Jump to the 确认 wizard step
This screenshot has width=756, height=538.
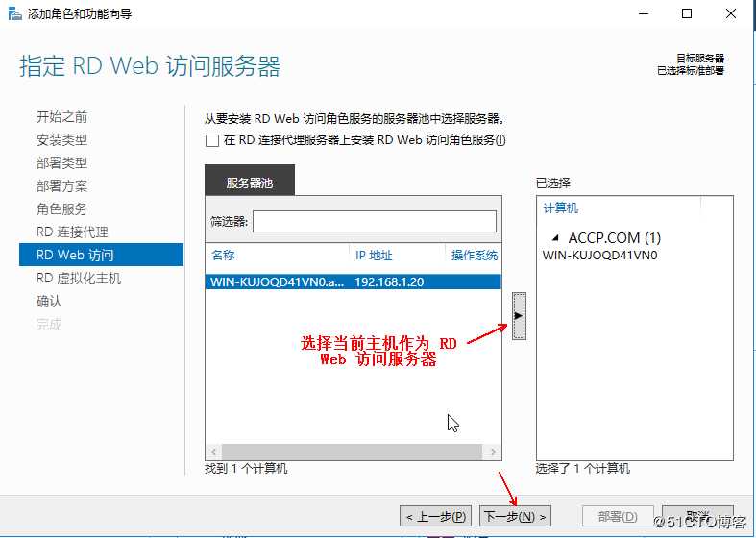[x=49, y=302]
